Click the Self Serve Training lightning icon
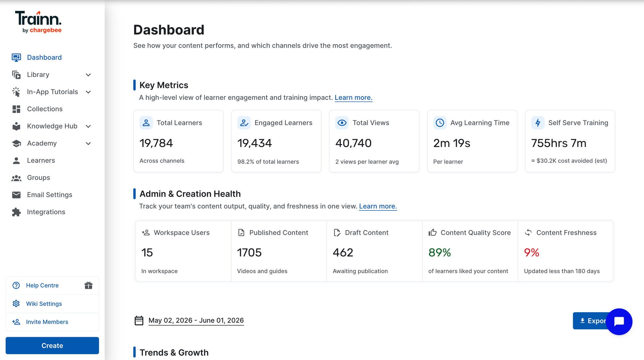This screenshot has height=360, width=644. tap(538, 123)
